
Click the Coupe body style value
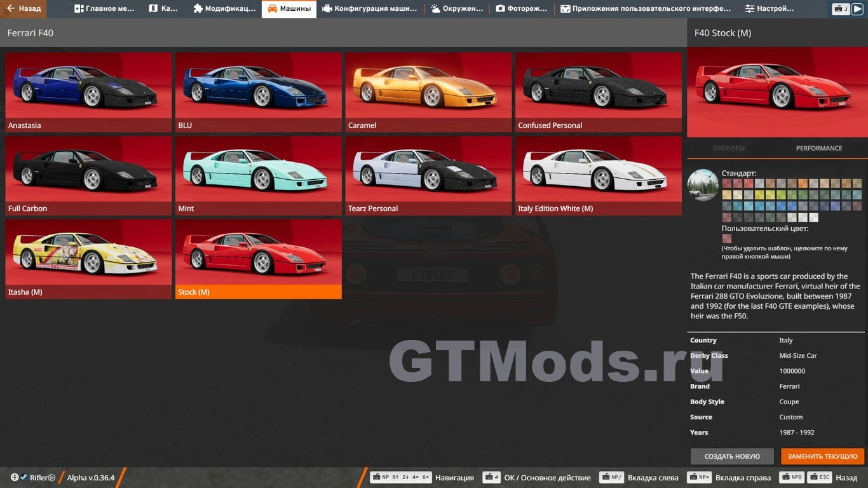point(789,402)
